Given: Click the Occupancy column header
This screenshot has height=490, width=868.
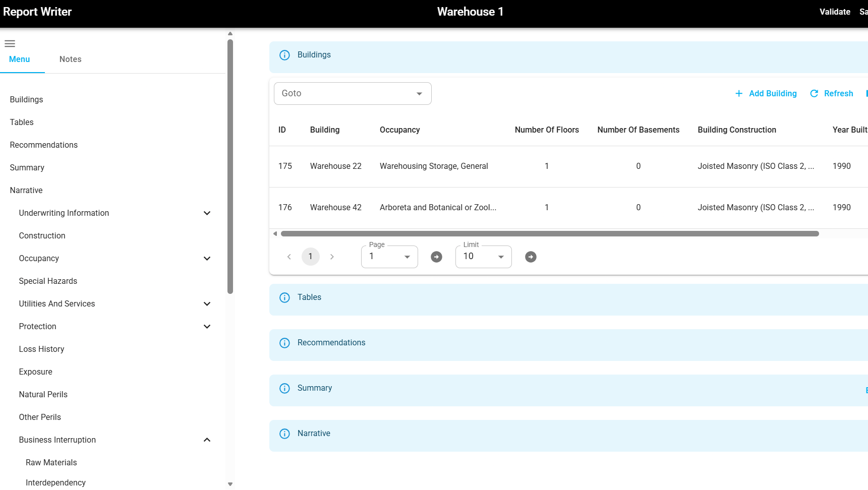Looking at the screenshot, I should (x=400, y=130).
